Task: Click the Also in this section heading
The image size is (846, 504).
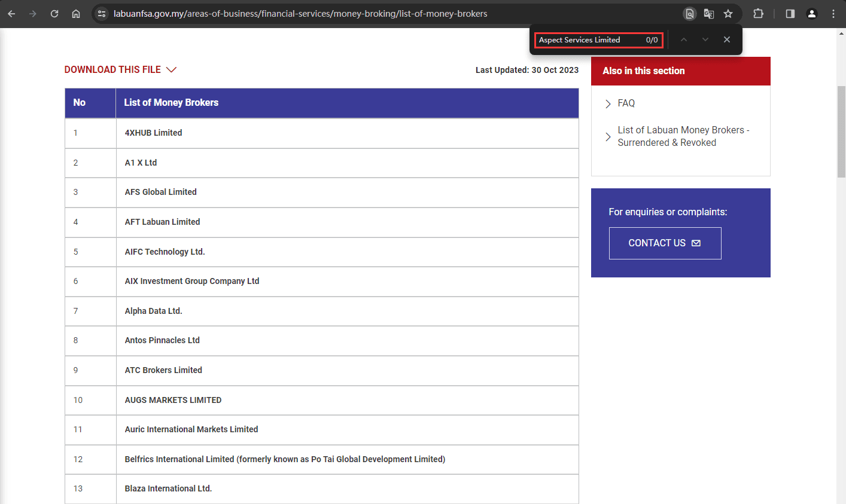Action: point(643,71)
